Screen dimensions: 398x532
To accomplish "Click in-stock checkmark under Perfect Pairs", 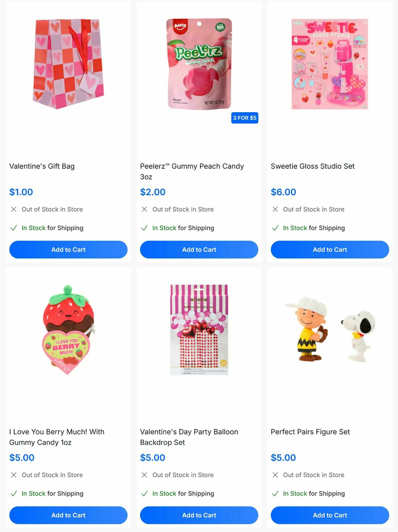I will pyautogui.click(x=275, y=494).
